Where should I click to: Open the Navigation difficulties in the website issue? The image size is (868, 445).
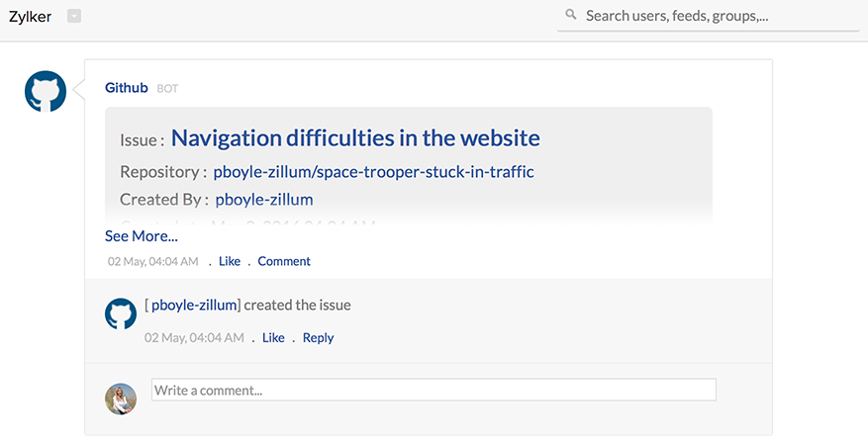coord(355,137)
